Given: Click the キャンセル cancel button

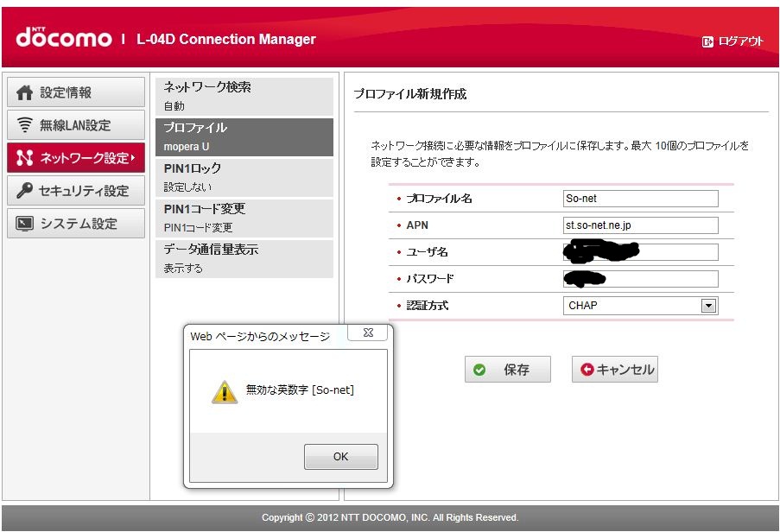Looking at the screenshot, I should [615, 370].
